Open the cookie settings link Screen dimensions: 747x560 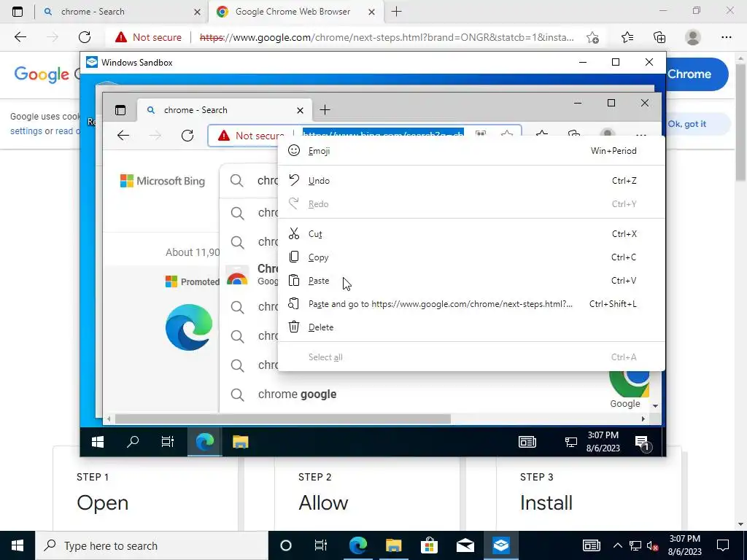26,131
